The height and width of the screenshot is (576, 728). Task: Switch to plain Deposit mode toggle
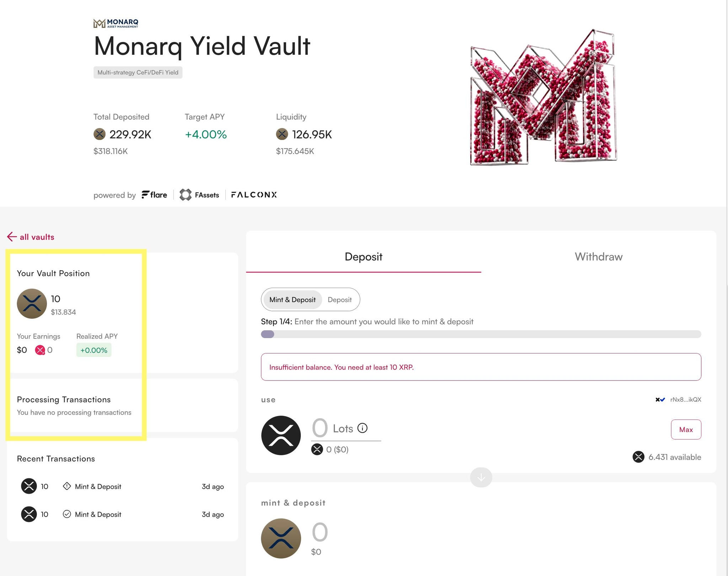click(x=339, y=299)
